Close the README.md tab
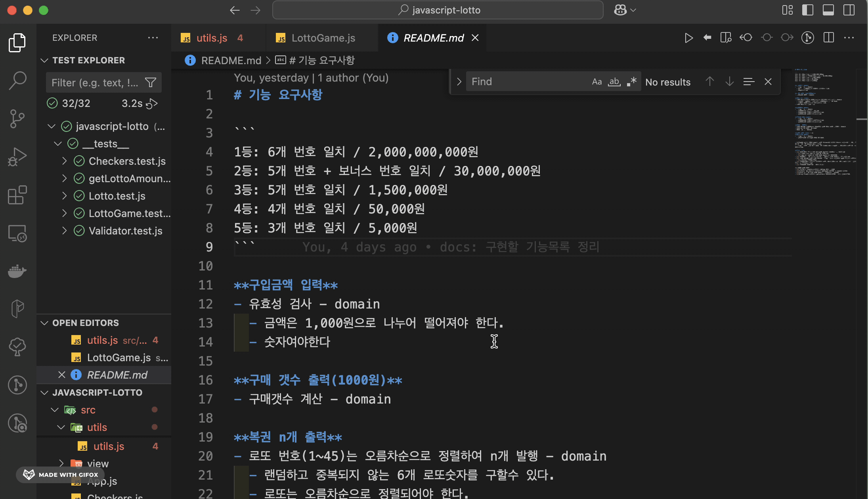The image size is (868, 499). pyautogui.click(x=475, y=38)
